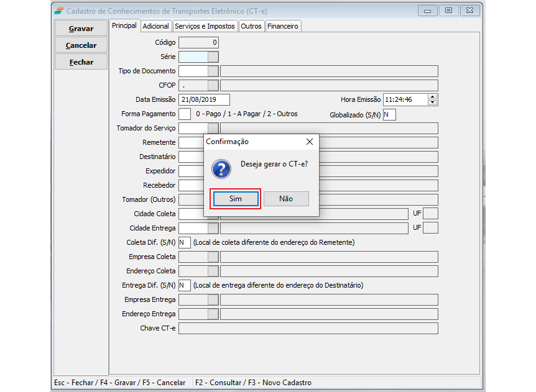
Task: Switch to the Adicional tab
Action: point(155,26)
